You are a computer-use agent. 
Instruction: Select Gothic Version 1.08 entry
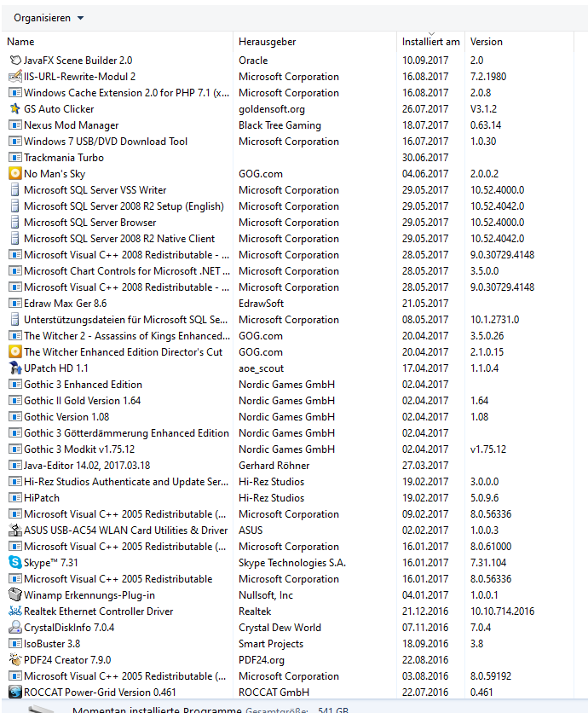66,417
